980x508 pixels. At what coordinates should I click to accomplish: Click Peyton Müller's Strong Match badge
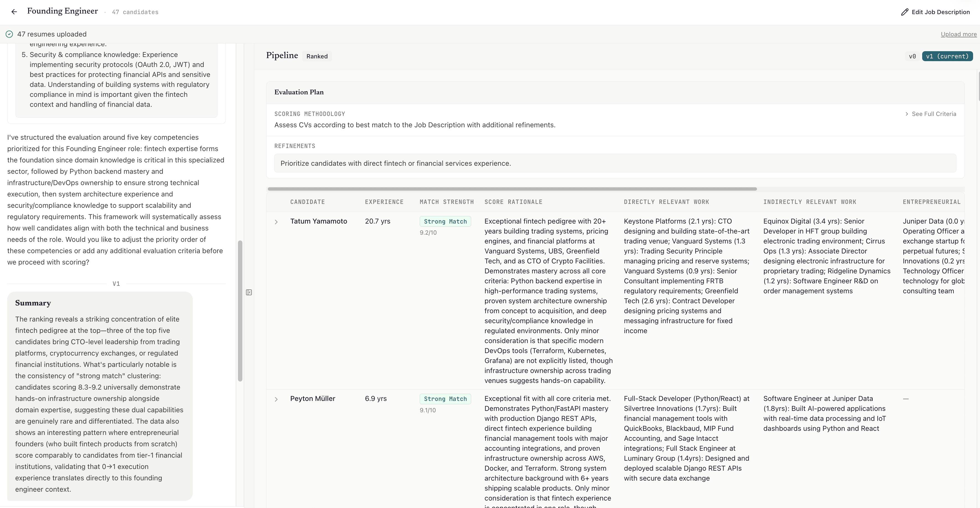pyautogui.click(x=445, y=399)
